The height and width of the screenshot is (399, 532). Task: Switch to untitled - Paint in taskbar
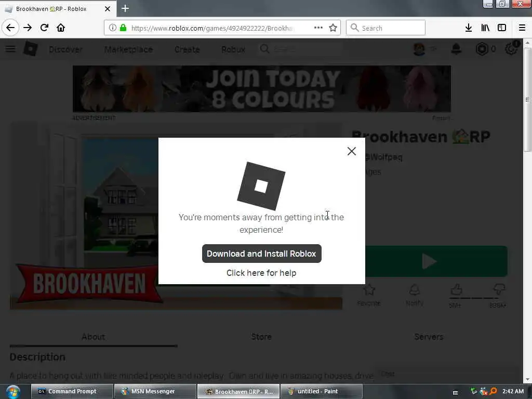[321, 392]
